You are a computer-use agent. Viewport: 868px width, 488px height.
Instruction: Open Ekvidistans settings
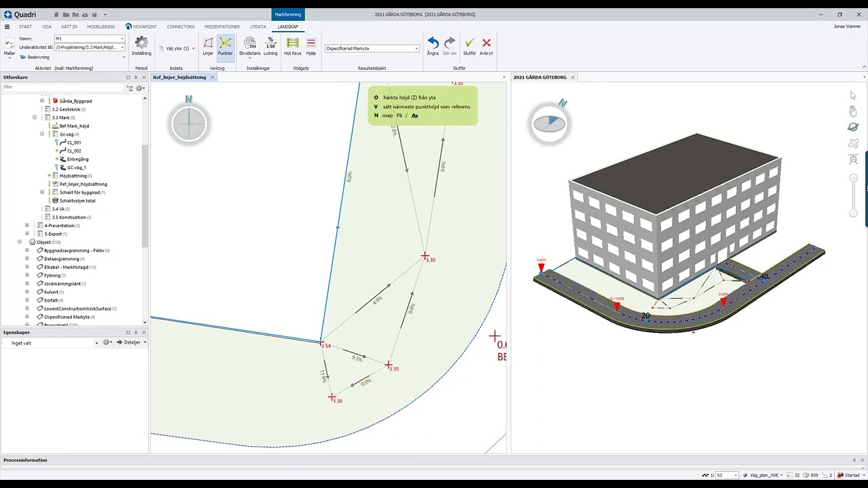(250, 46)
